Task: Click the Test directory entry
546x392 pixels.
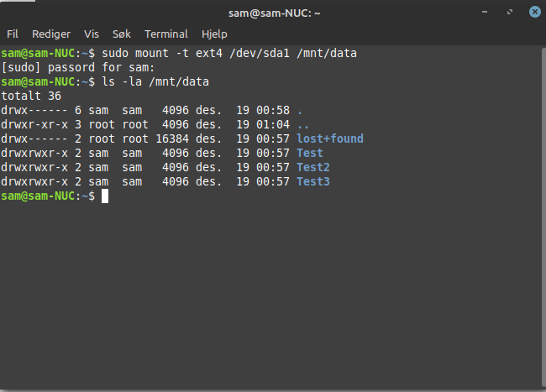Action: (x=310, y=153)
